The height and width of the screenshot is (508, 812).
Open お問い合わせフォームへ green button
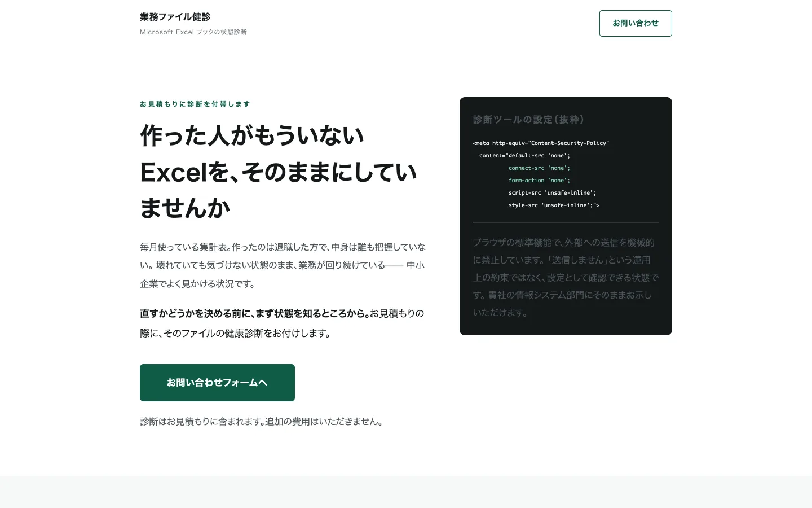point(217,383)
